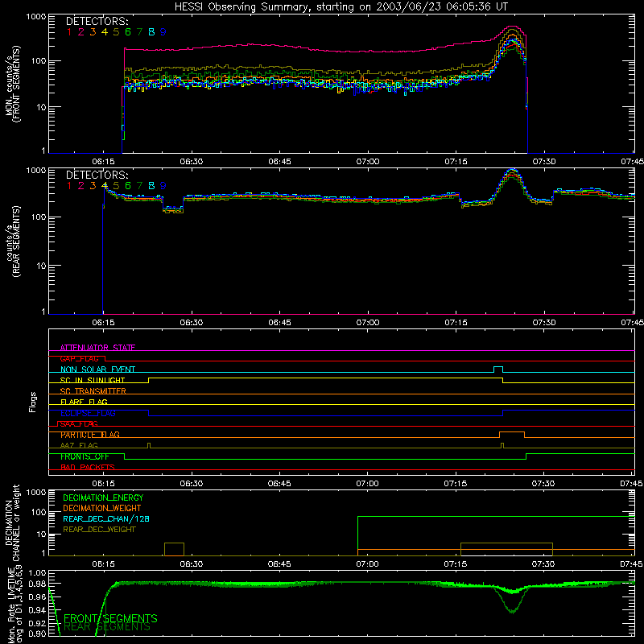The image size is (644, 644).
Task: Click the DETECTORS: label in the front segments plot
Action: pyautogui.click(x=97, y=22)
